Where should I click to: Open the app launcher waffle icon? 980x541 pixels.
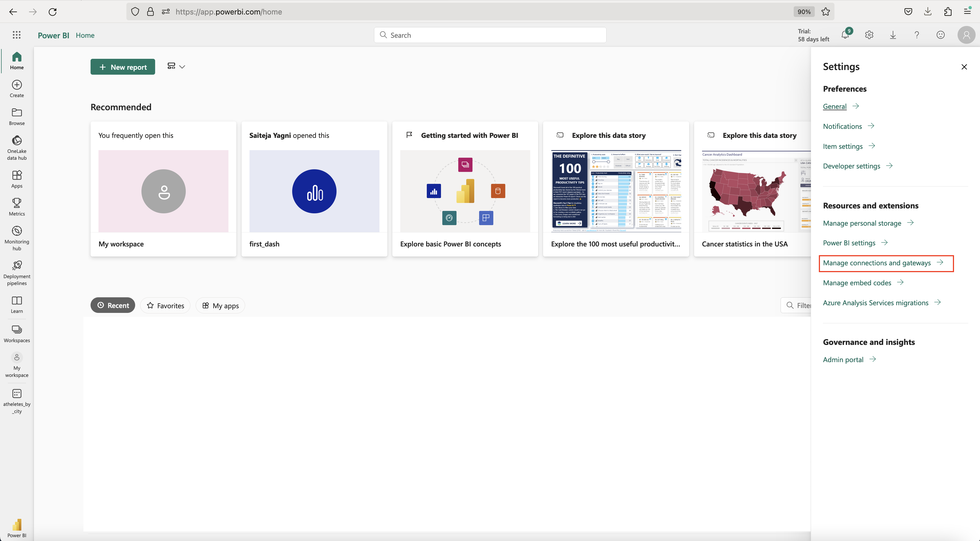(x=16, y=35)
